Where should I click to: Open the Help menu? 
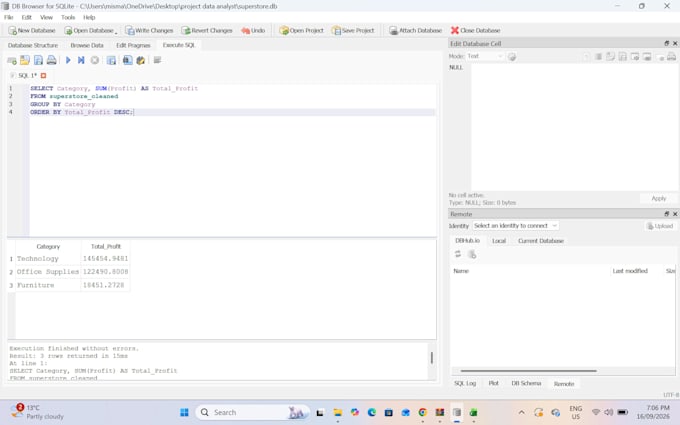pyautogui.click(x=89, y=17)
